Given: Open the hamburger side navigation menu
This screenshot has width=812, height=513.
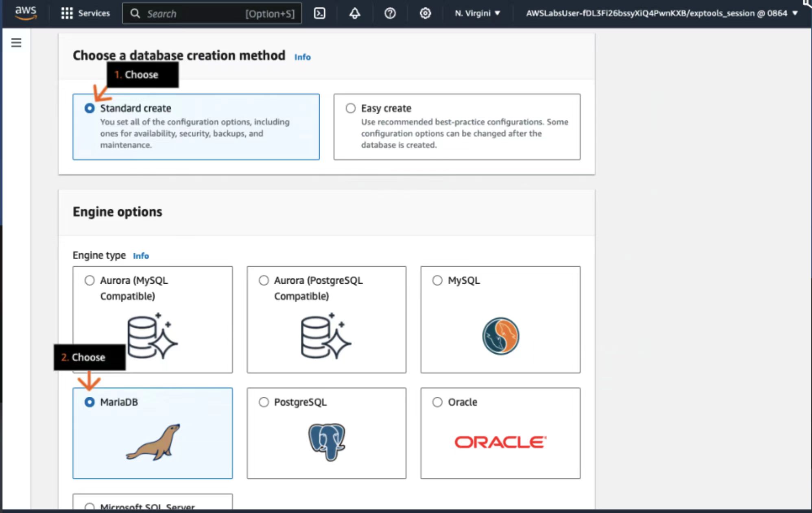Looking at the screenshot, I should (x=16, y=43).
